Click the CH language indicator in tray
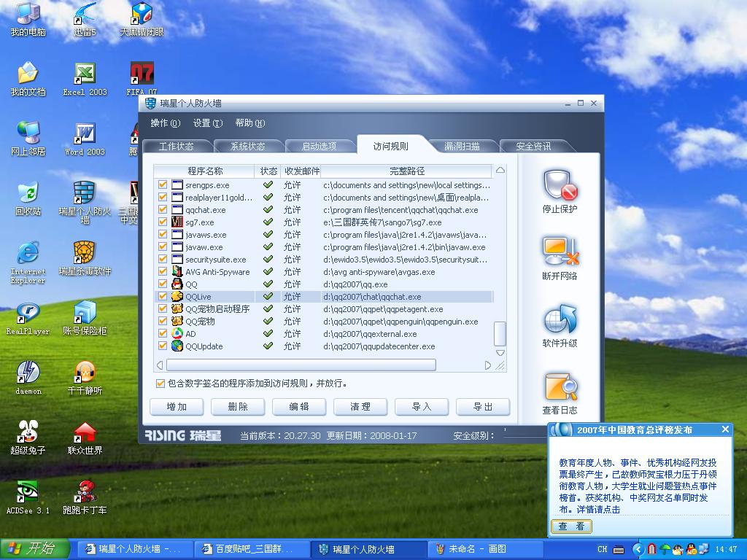This screenshot has width=747, height=560. [602, 549]
